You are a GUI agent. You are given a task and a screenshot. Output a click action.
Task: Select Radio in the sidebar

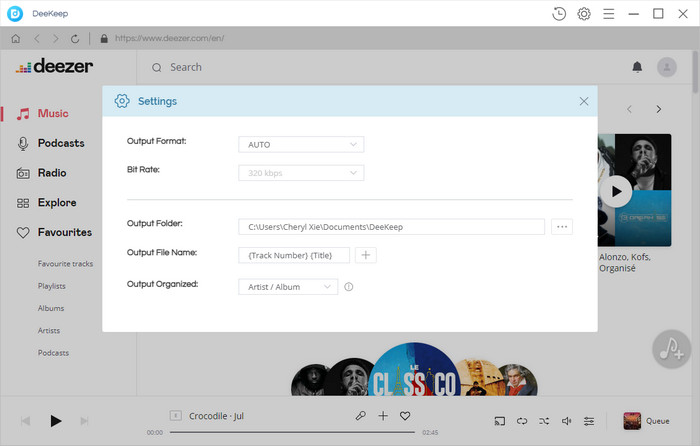(42, 173)
